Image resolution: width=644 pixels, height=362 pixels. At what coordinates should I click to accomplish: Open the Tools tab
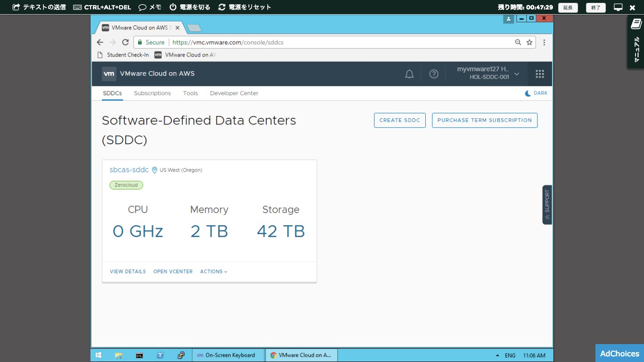pyautogui.click(x=190, y=93)
